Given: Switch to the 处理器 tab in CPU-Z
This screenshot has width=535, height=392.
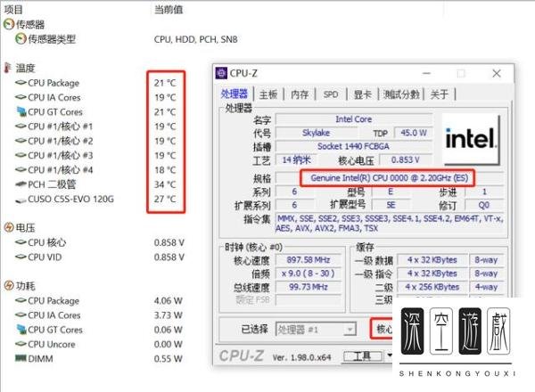Looking at the screenshot, I should tap(234, 94).
